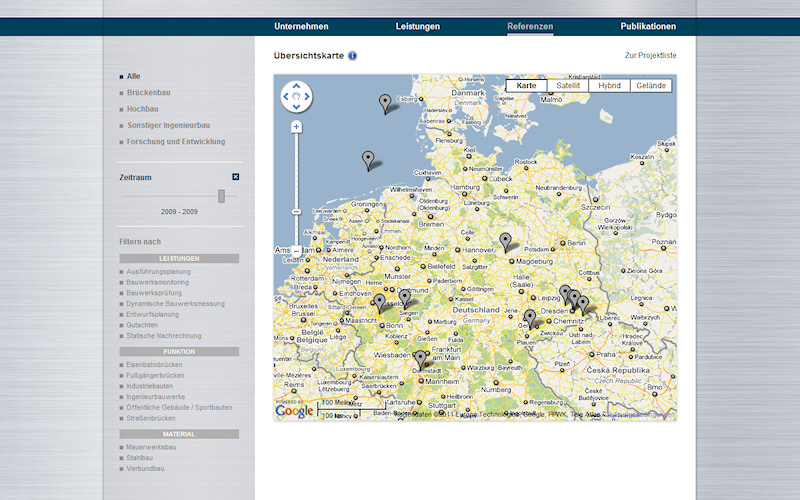Filter by Industriebauten
The height and width of the screenshot is (500, 800).
(x=149, y=386)
